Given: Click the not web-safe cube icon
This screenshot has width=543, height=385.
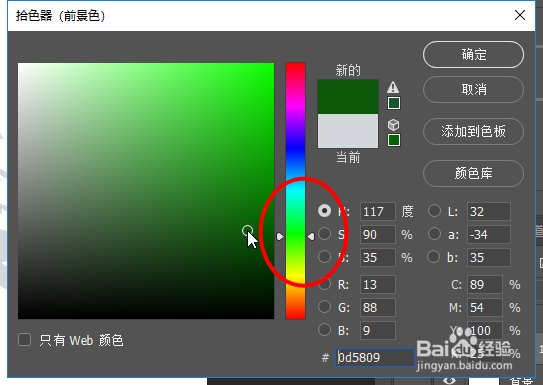Looking at the screenshot, I should point(393,125).
